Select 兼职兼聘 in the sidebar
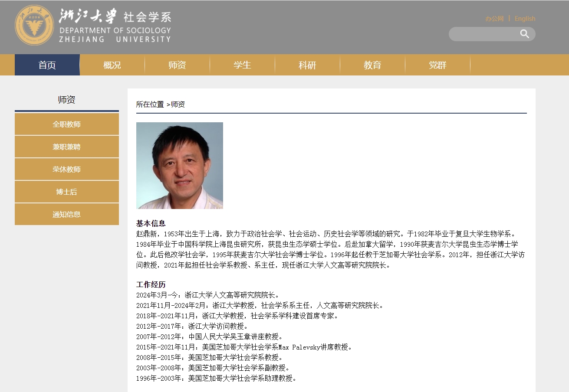Image resolution: width=569 pixels, height=392 pixels. click(67, 147)
